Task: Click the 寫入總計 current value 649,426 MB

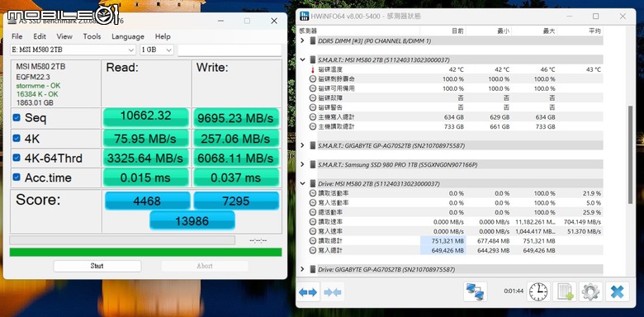Action: (x=447, y=250)
